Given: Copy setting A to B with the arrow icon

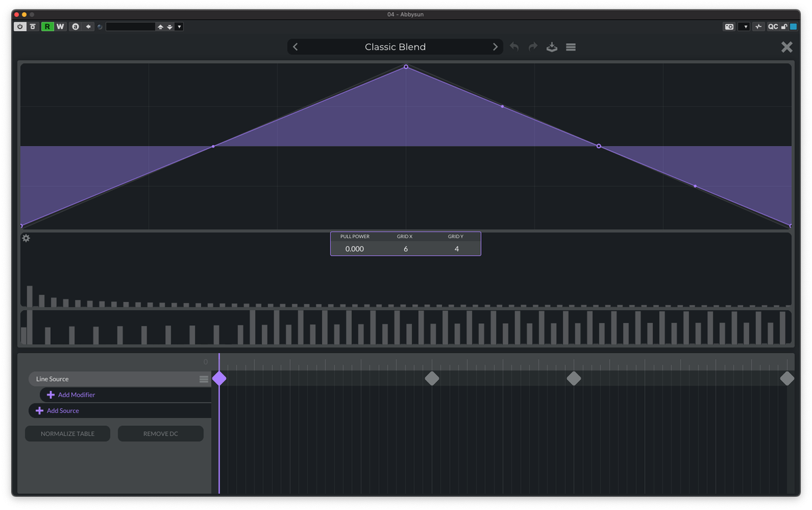Looking at the screenshot, I should tap(89, 26).
